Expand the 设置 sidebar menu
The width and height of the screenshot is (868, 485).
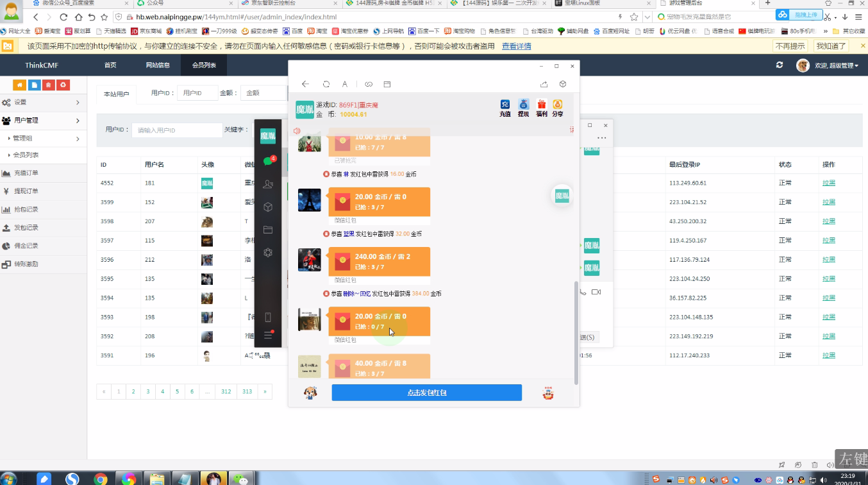click(x=43, y=103)
